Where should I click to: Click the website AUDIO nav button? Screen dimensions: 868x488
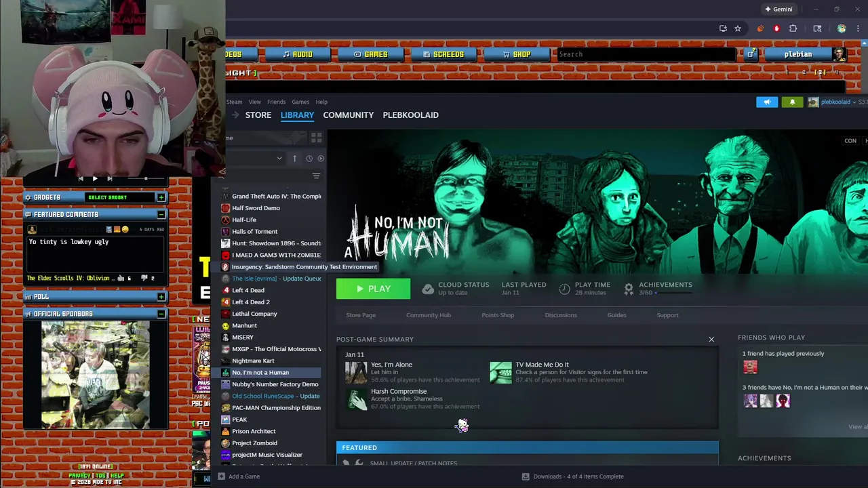coord(298,54)
